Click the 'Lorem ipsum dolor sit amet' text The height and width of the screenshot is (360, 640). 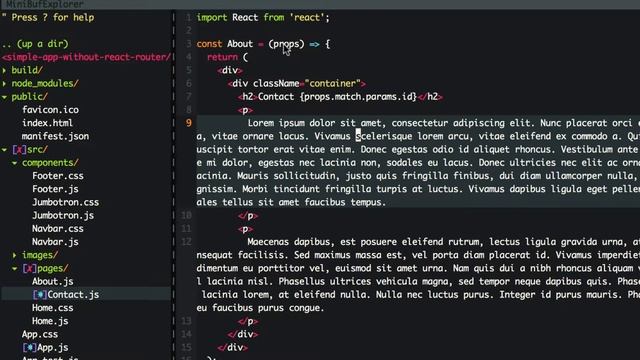pos(314,123)
